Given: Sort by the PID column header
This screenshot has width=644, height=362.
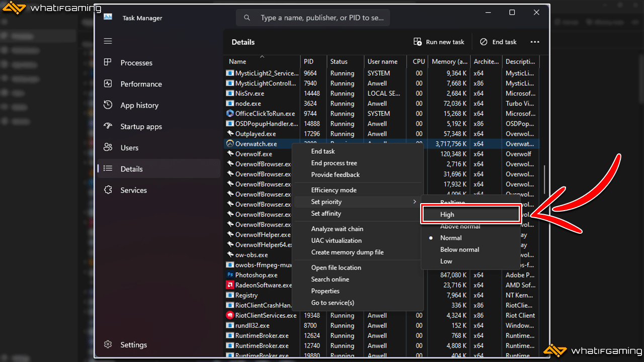Looking at the screenshot, I should click(313, 61).
